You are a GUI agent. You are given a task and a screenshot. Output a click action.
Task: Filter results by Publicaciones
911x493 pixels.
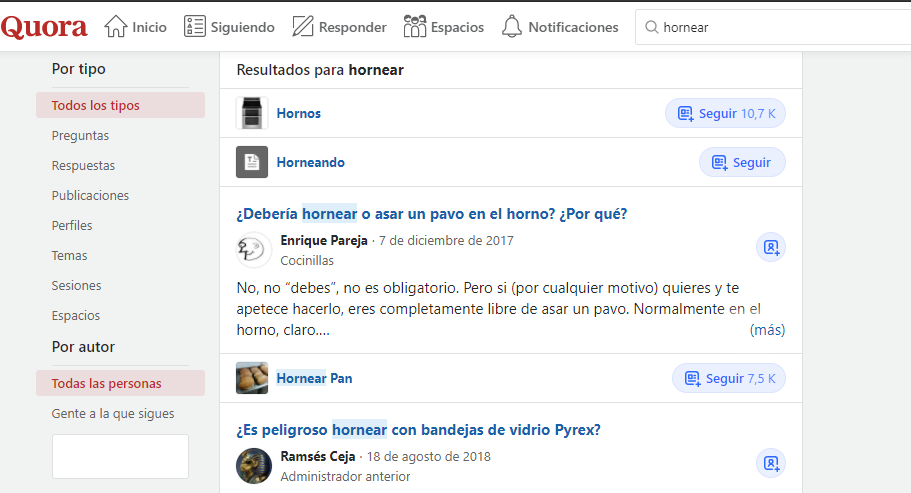coord(90,195)
